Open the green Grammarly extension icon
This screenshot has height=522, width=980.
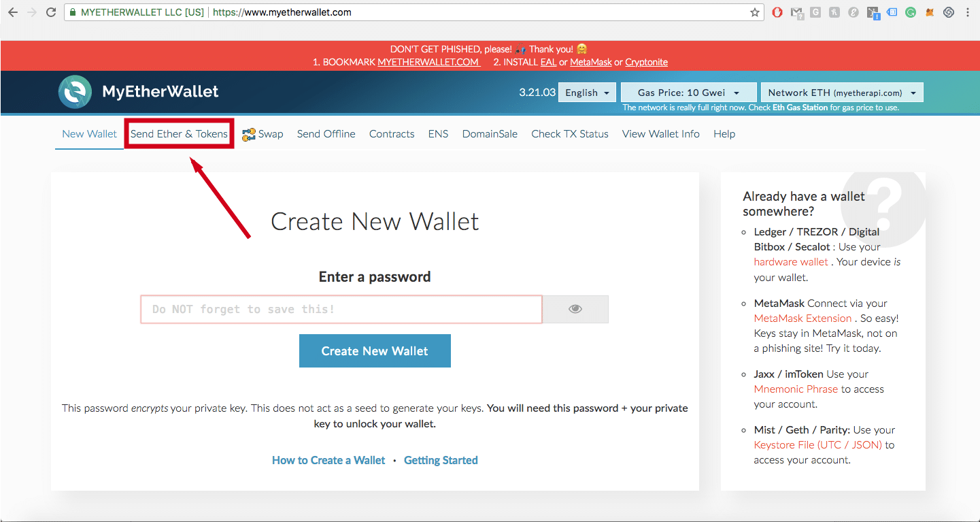tap(911, 12)
